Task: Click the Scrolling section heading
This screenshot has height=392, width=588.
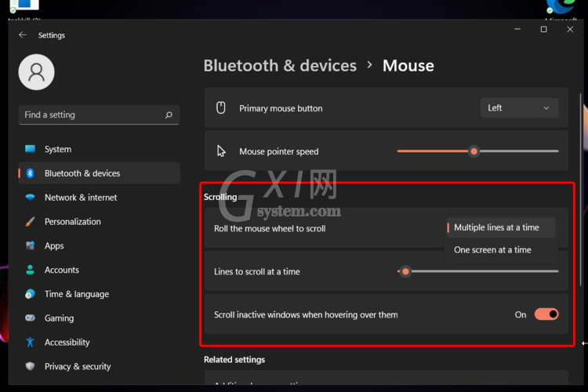Action: tap(220, 197)
